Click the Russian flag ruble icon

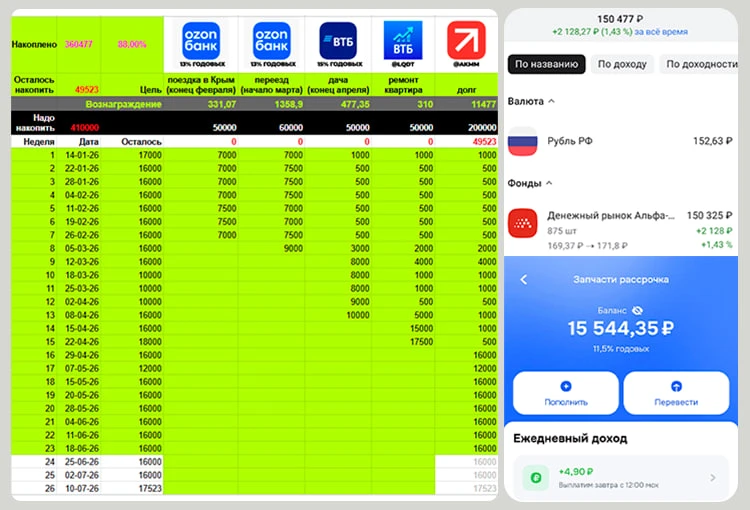[522, 141]
